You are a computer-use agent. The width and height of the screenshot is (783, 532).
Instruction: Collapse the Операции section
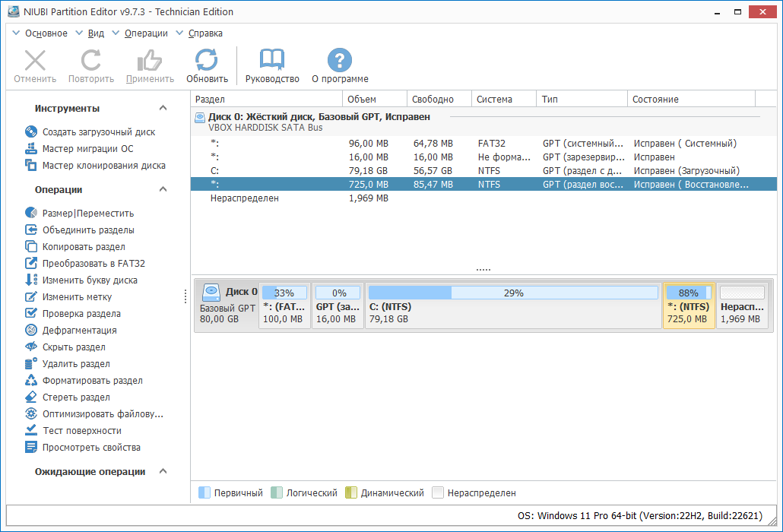point(163,190)
